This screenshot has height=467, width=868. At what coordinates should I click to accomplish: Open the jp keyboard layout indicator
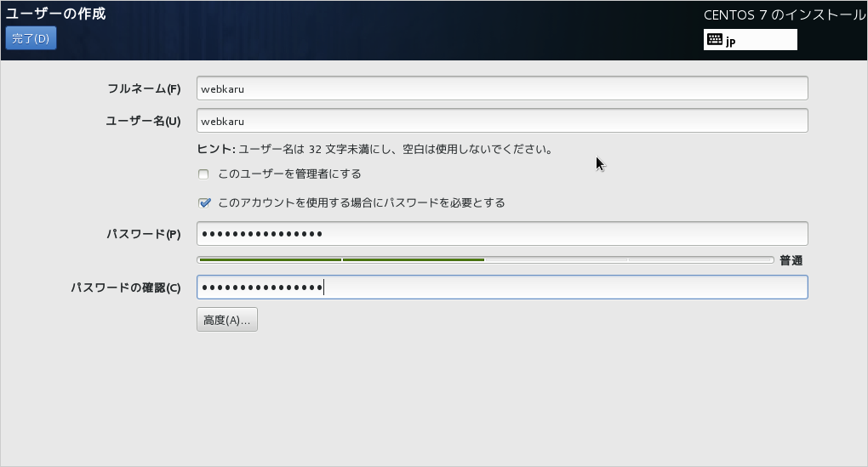point(750,40)
